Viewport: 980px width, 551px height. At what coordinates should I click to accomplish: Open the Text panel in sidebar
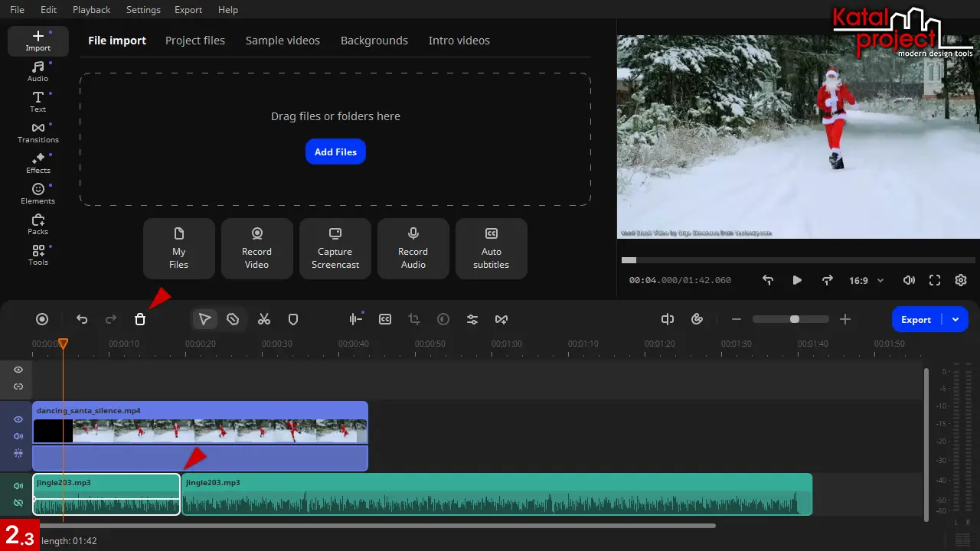point(38,102)
